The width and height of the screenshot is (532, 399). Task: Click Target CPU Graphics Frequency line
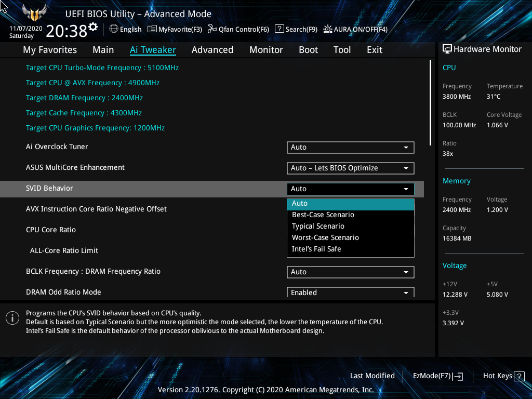click(x=96, y=128)
